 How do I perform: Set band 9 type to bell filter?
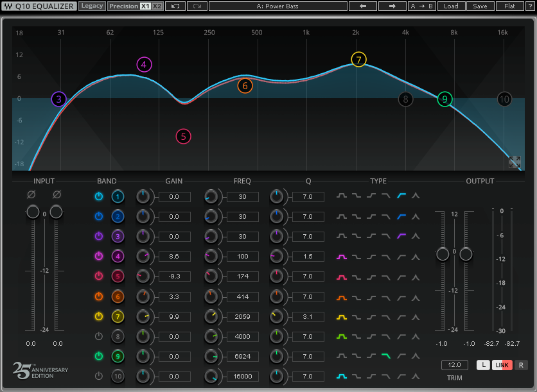(342, 357)
